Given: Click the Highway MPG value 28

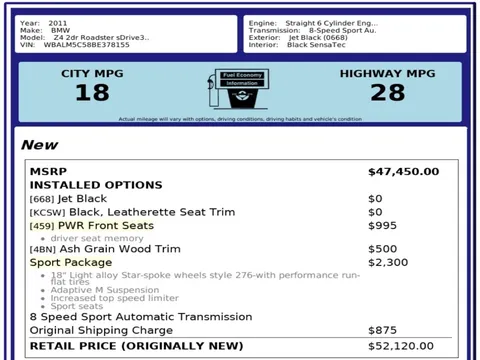Looking at the screenshot, I should (x=388, y=93).
